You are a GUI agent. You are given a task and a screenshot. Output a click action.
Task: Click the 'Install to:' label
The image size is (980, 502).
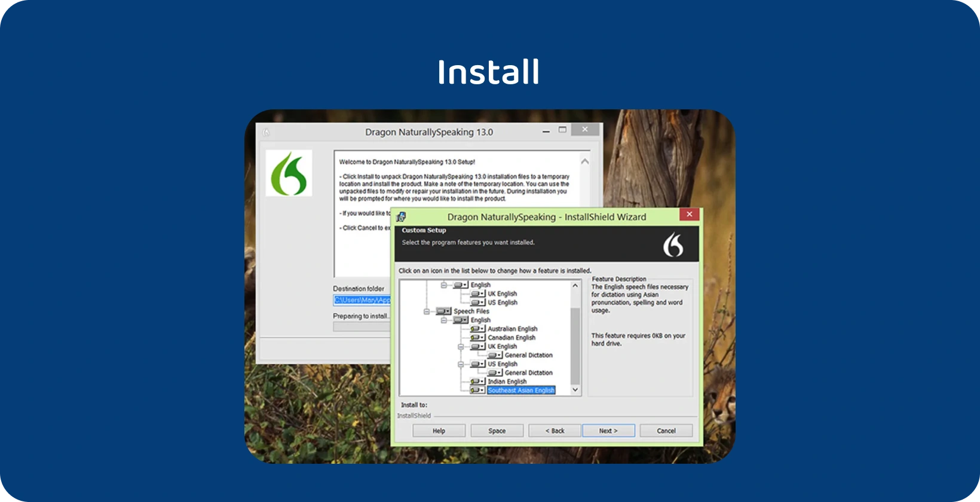[414, 405]
